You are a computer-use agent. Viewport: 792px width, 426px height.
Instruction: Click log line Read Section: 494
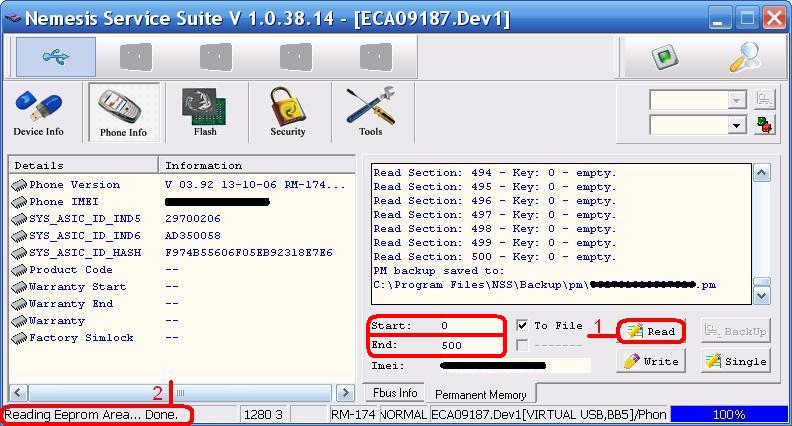(x=495, y=173)
